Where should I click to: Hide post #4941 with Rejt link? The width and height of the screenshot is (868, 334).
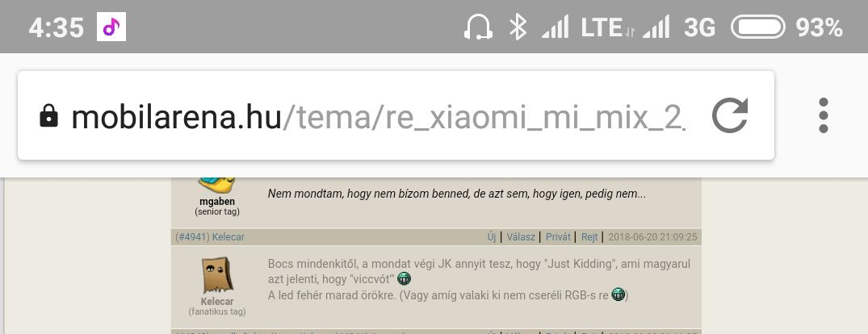[x=589, y=237]
